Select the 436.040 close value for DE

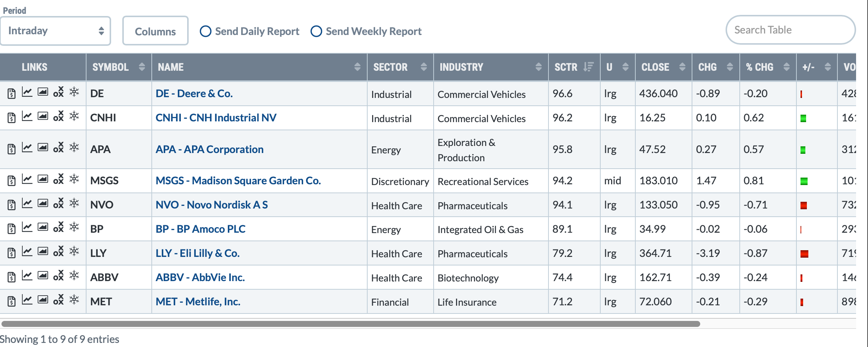point(658,93)
